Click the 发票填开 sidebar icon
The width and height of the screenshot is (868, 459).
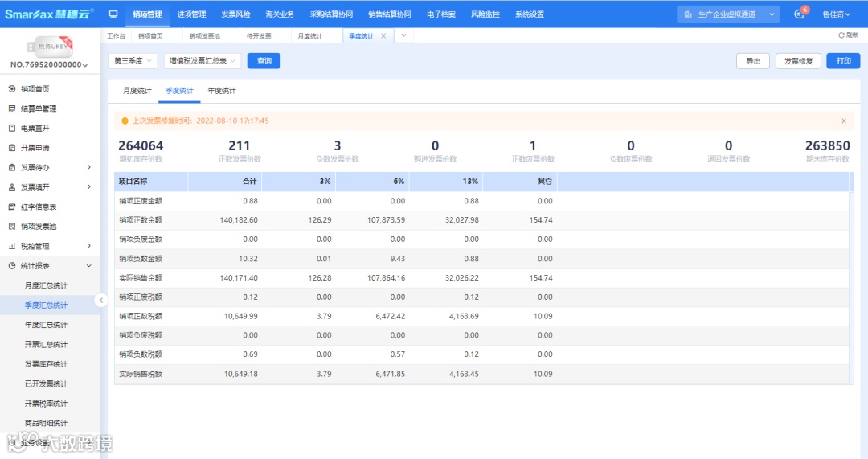point(11,187)
